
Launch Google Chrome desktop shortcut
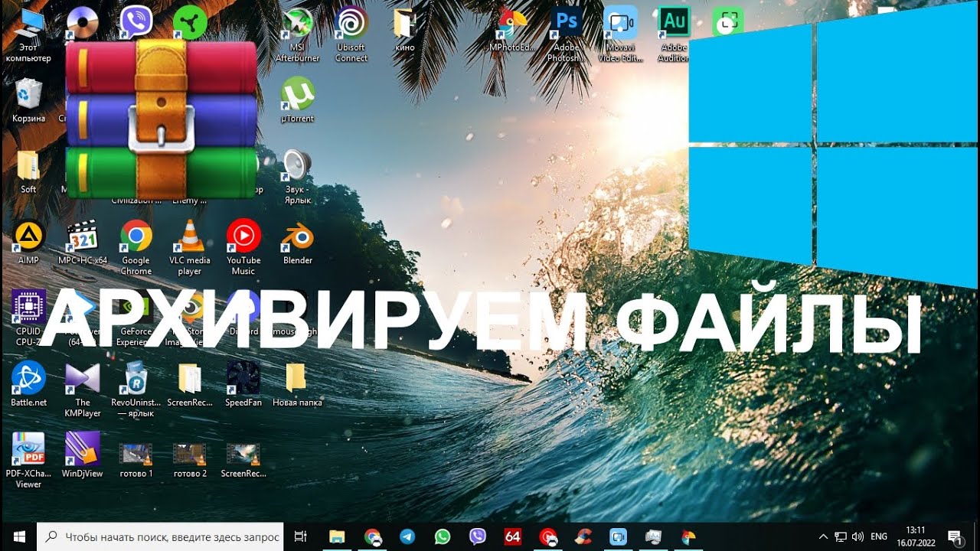[x=136, y=248]
